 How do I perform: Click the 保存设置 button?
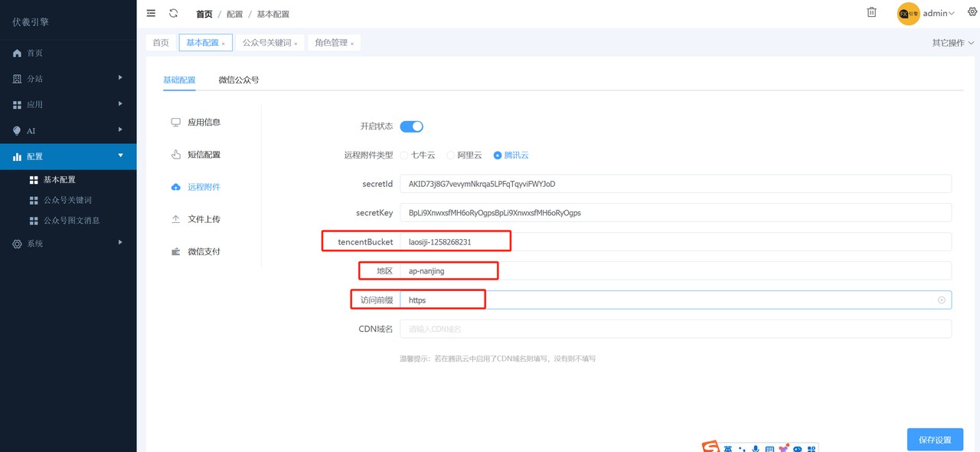point(935,439)
